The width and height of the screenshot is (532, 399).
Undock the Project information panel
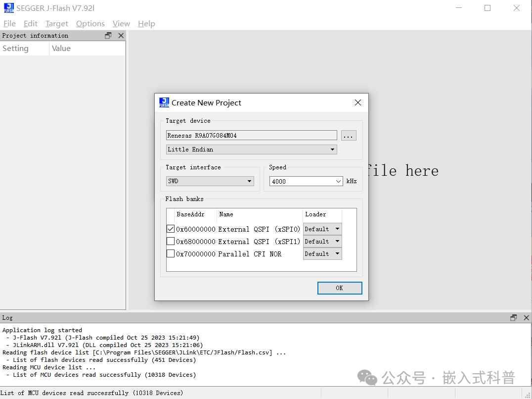tap(108, 35)
